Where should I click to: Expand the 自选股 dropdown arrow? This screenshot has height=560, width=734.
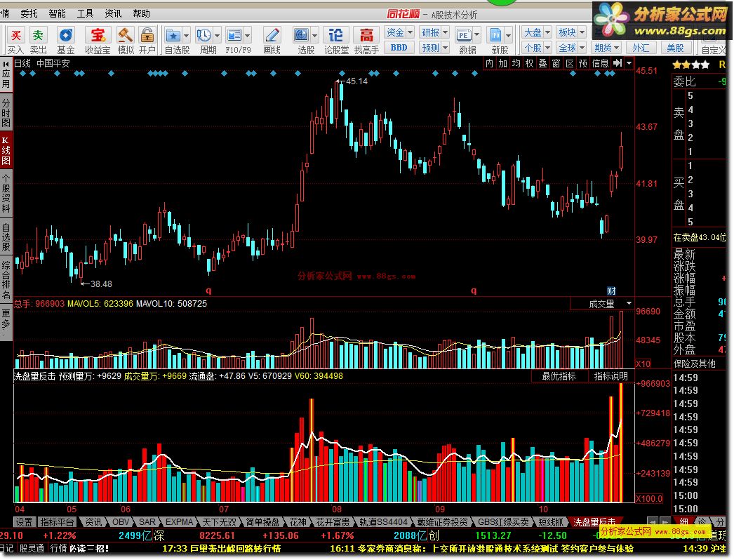[186, 36]
